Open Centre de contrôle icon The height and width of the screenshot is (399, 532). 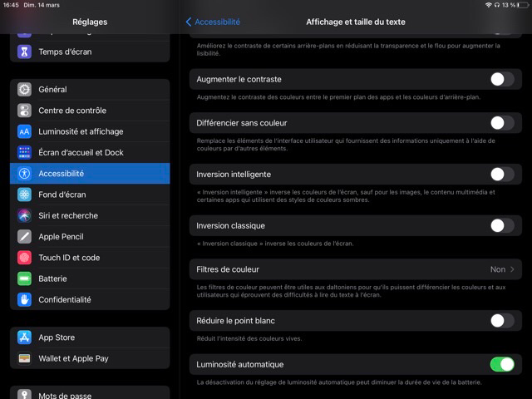pyautogui.click(x=24, y=111)
